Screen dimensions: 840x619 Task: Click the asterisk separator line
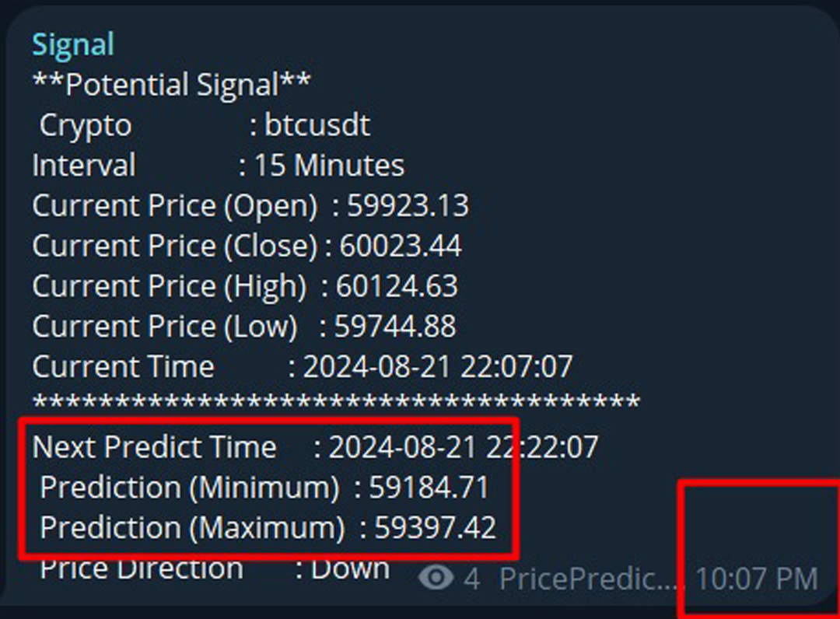click(x=336, y=404)
